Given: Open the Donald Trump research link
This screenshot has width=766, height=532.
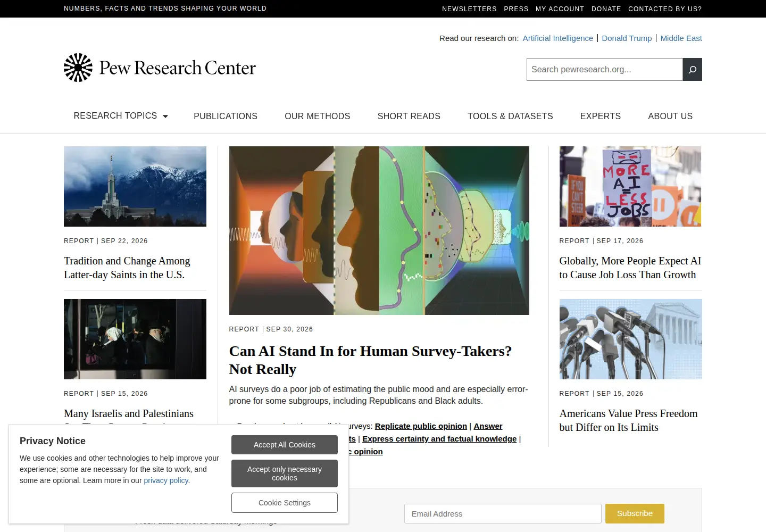Looking at the screenshot, I should (627, 38).
